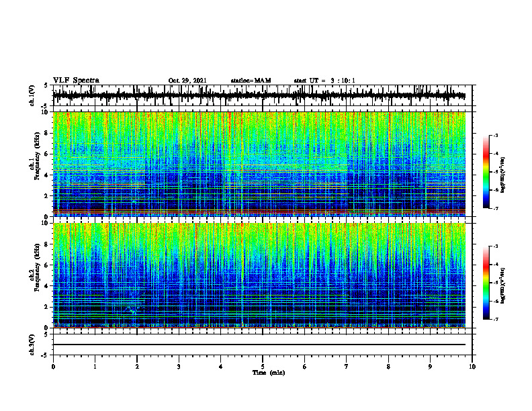Click time axis tick label "4"
The height and width of the screenshot is (411, 532).
[221, 367]
